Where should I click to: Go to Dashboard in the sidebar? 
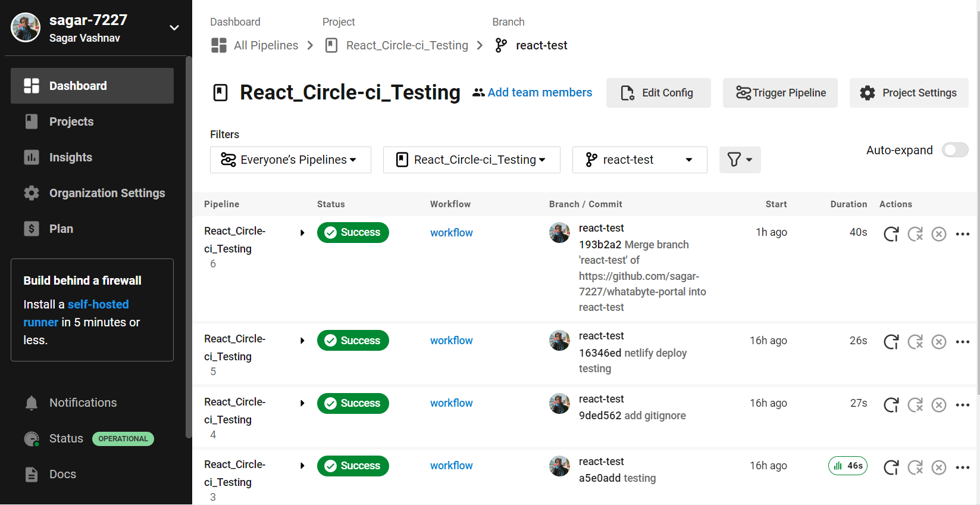(x=92, y=86)
